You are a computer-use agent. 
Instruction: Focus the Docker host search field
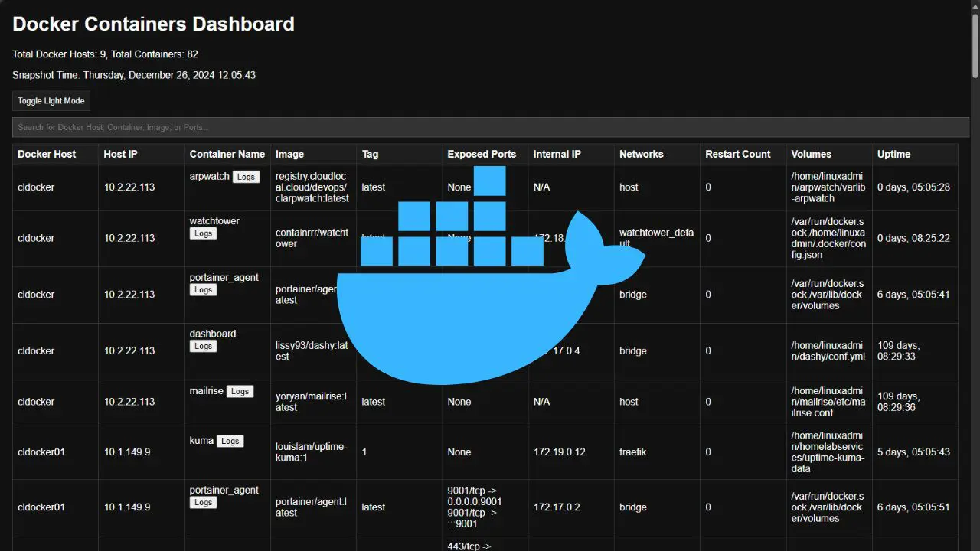[x=491, y=127]
